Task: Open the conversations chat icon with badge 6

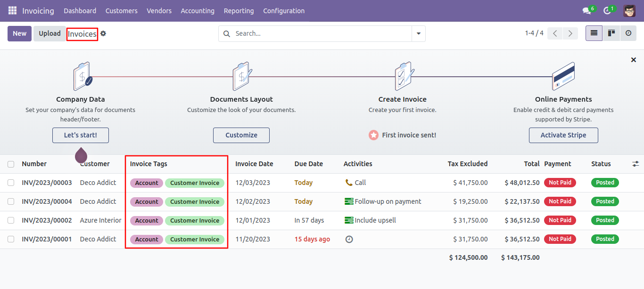Action: (587, 10)
